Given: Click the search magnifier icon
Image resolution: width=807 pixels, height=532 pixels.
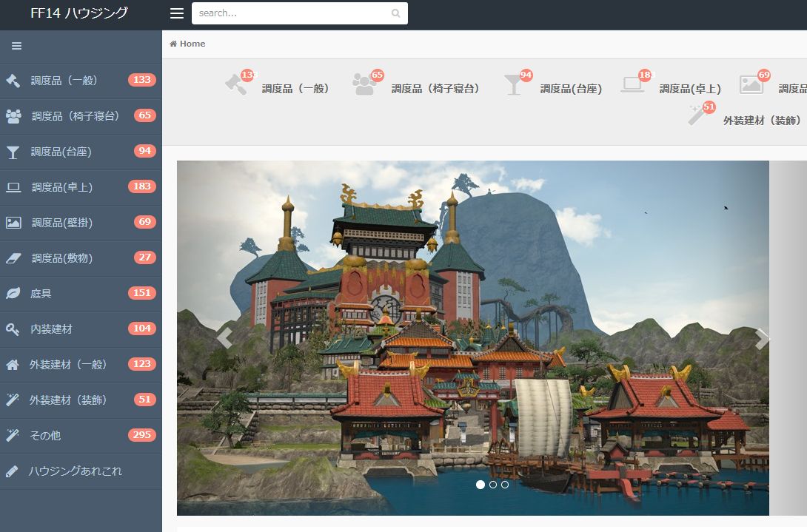Looking at the screenshot, I should click(395, 13).
